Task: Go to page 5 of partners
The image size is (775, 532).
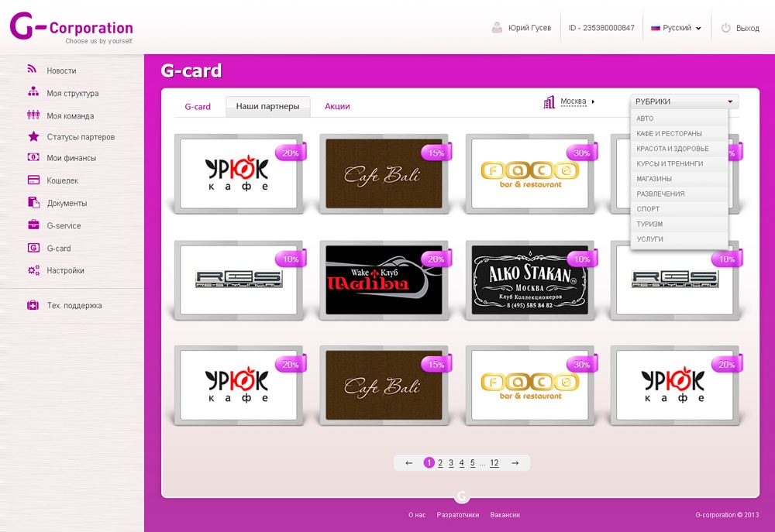Action: tap(473, 463)
